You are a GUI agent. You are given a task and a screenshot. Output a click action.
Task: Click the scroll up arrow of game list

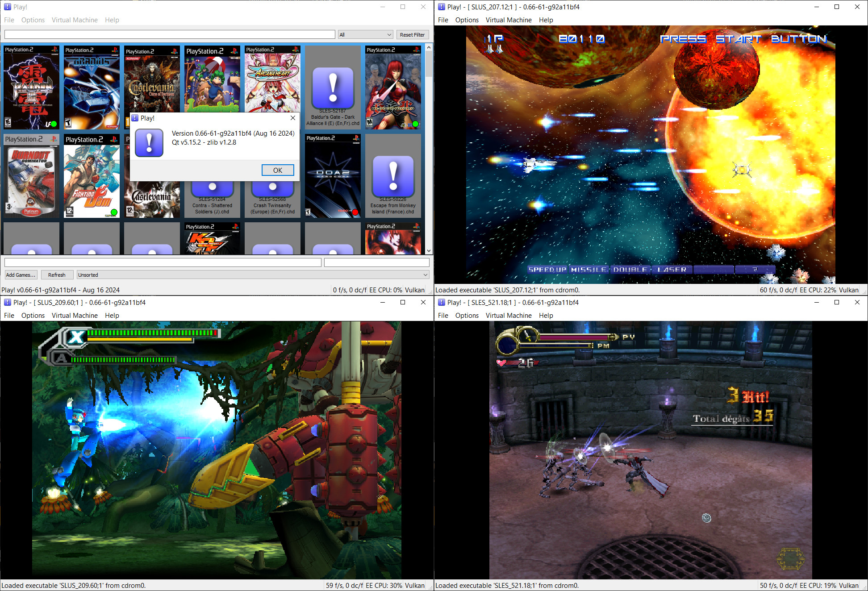429,47
